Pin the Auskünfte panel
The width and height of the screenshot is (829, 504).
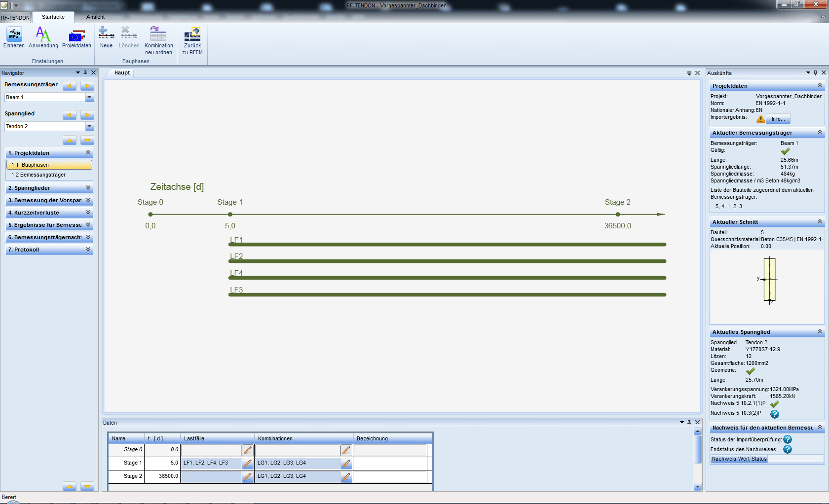(815, 73)
